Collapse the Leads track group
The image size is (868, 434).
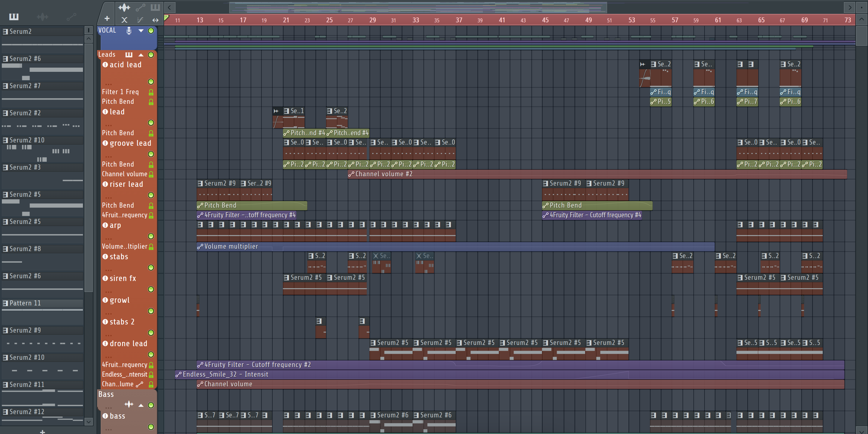[141, 55]
